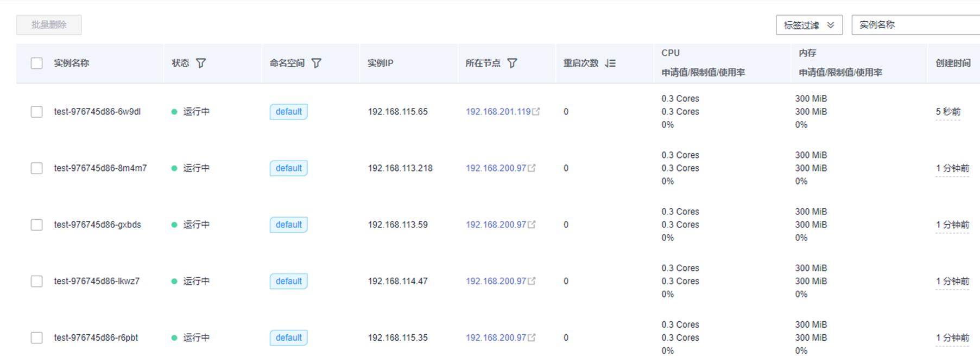This screenshot has width=980, height=363.
Task: Check the box for test-976745d86-6w9dl
Action: [x=37, y=112]
